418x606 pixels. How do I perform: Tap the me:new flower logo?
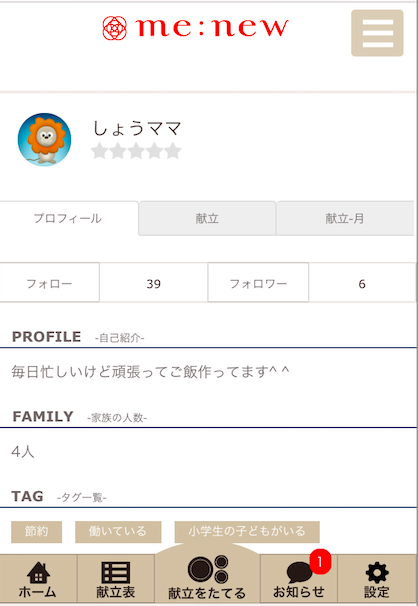(x=114, y=28)
